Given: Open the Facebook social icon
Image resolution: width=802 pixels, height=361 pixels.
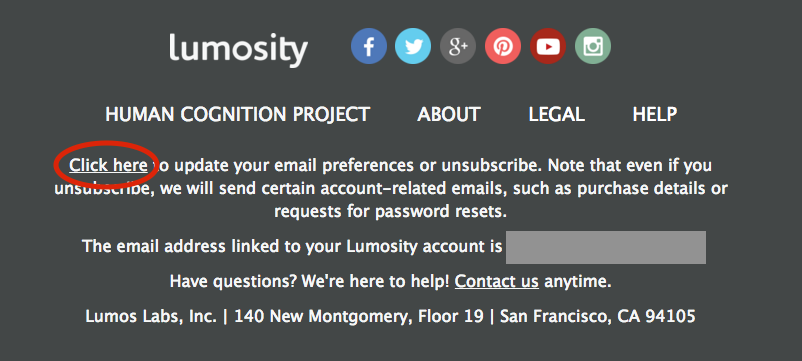Looking at the screenshot, I should pos(369,46).
